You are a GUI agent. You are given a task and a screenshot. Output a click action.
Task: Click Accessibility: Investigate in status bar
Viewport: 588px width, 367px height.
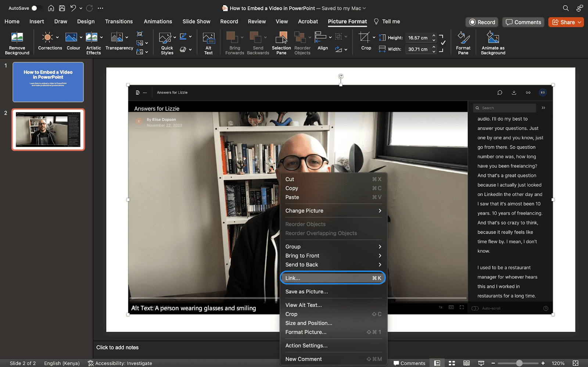[x=120, y=363]
